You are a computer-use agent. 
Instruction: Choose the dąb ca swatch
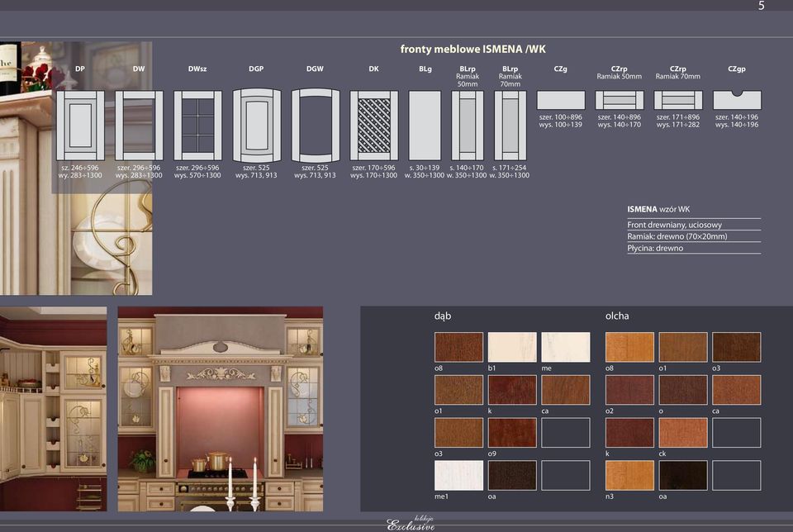coord(565,389)
